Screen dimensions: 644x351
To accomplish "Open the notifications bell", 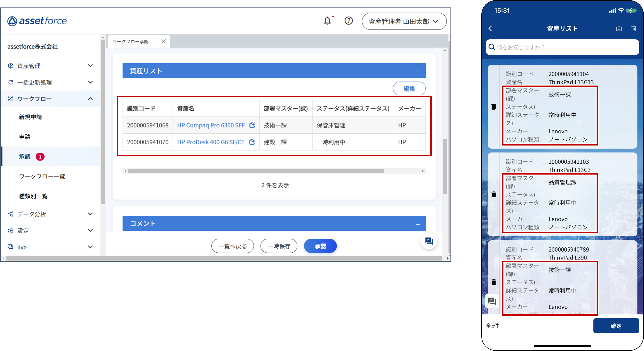I will click(x=327, y=21).
